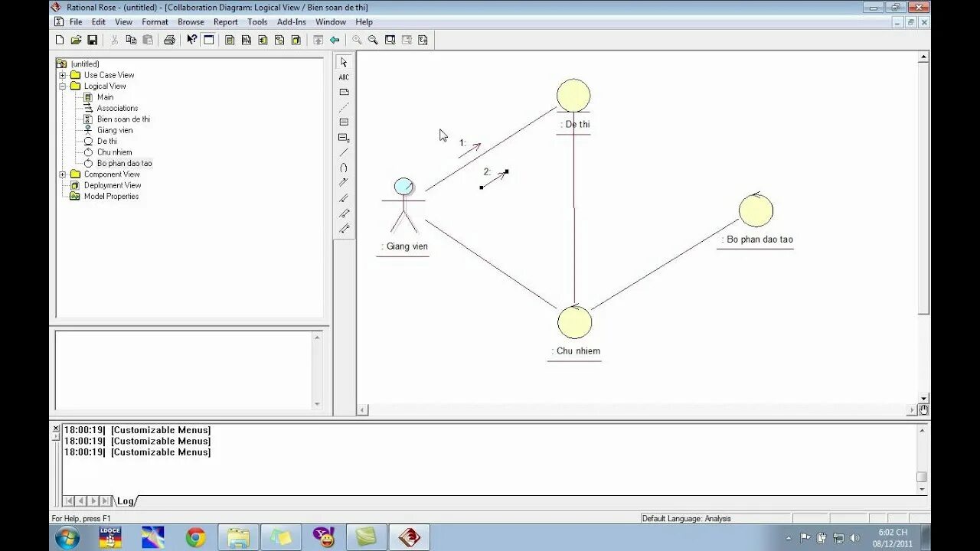Select Chu nhiem in browser tree
Screen dimensions: 980x551
point(114,152)
